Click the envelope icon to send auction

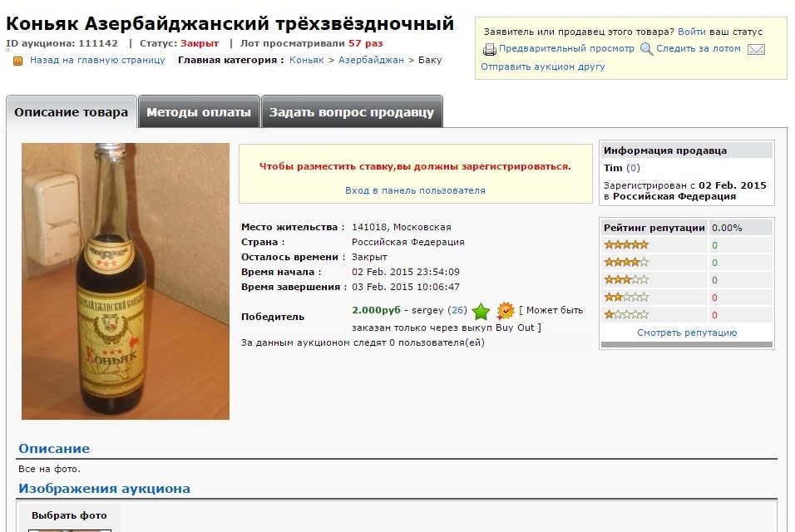[756, 50]
